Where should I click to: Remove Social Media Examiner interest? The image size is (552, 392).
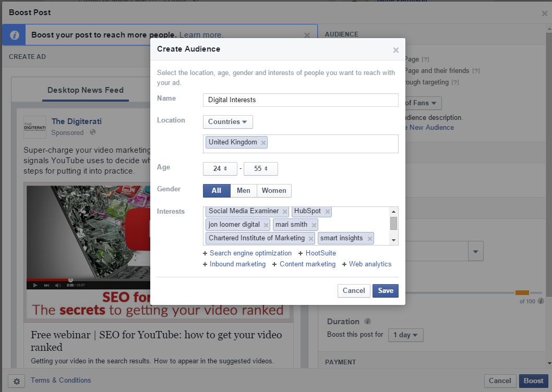coord(284,212)
